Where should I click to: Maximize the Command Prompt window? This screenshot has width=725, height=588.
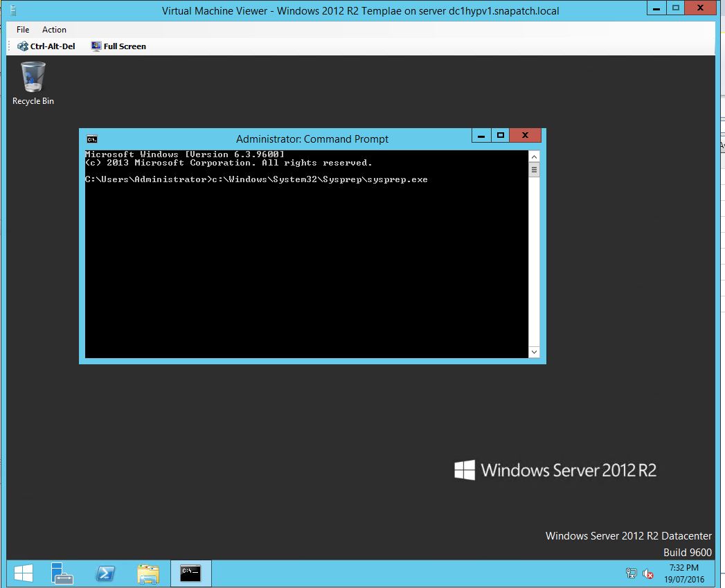pos(500,135)
